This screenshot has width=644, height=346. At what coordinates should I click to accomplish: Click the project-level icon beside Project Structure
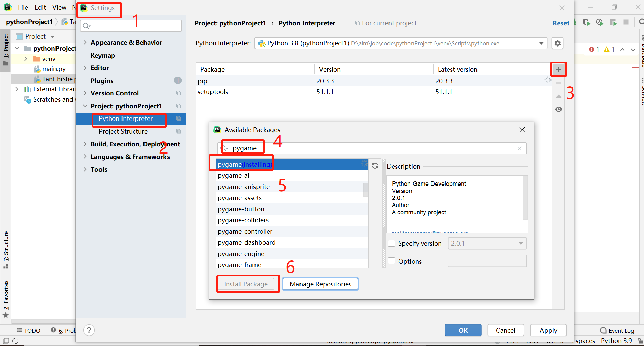pos(179,131)
